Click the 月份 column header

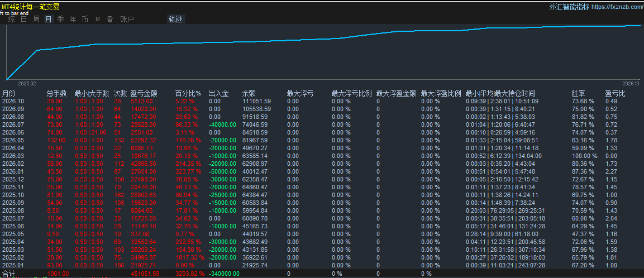9,94
